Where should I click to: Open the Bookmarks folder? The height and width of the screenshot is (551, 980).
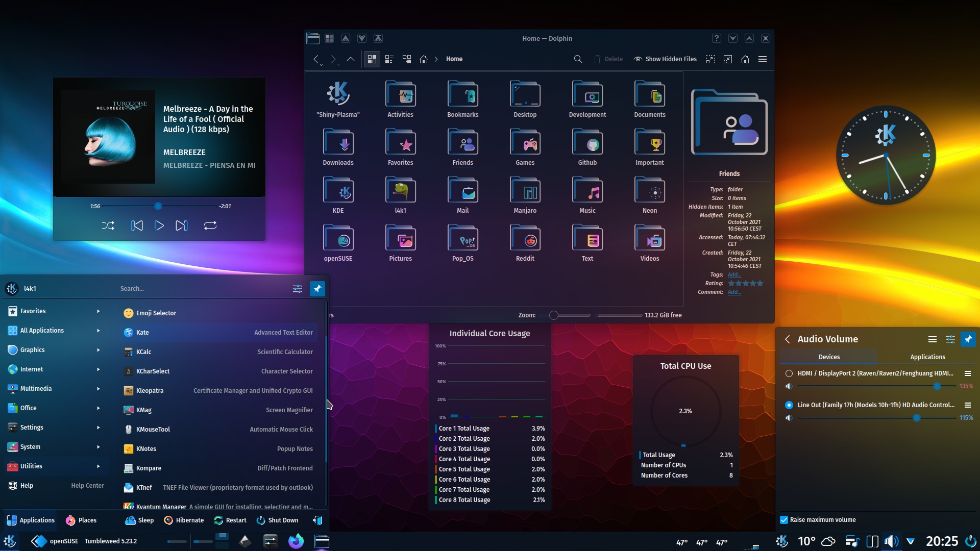pyautogui.click(x=462, y=99)
